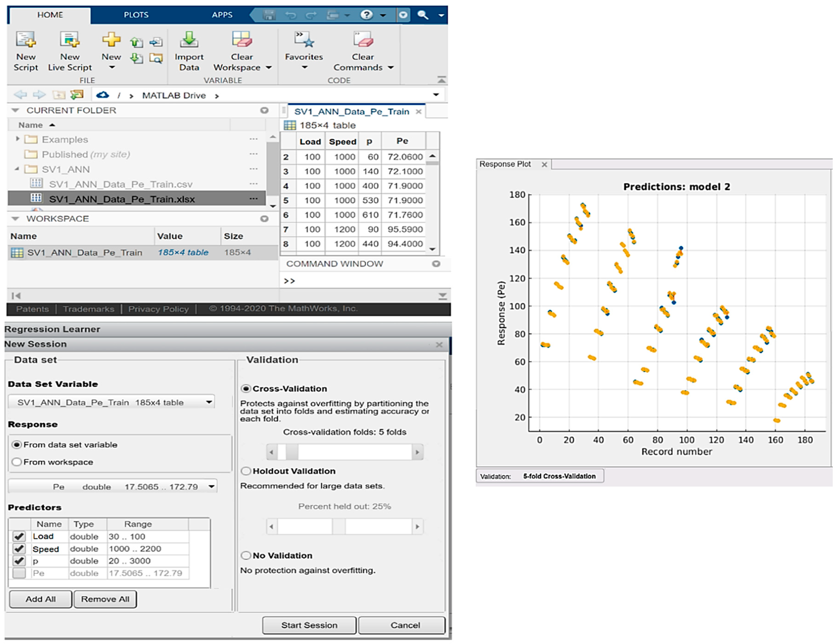Select From data set variable option

pyautogui.click(x=16, y=445)
